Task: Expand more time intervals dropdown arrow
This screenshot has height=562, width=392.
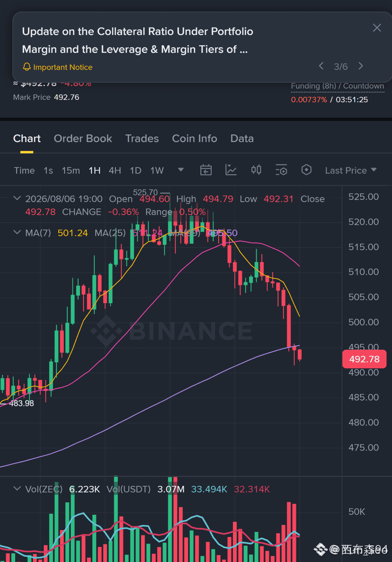Action: pos(181,169)
